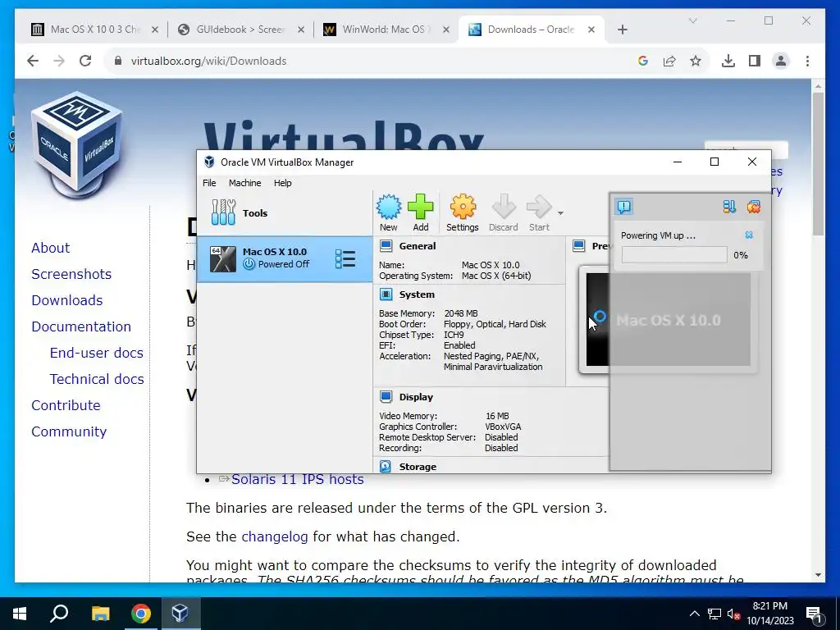Viewport: 840px width, 630px height.
Task: Switch to the Mac OS X 10 0 3 browser tab
Action: [x=95, y=30]
